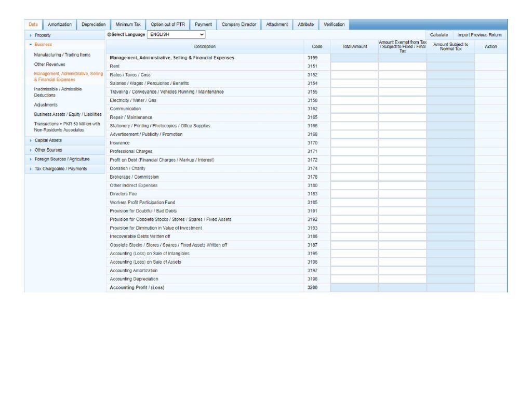Select Inadmissible / Admissible Deductions link

tap(58, 92)
